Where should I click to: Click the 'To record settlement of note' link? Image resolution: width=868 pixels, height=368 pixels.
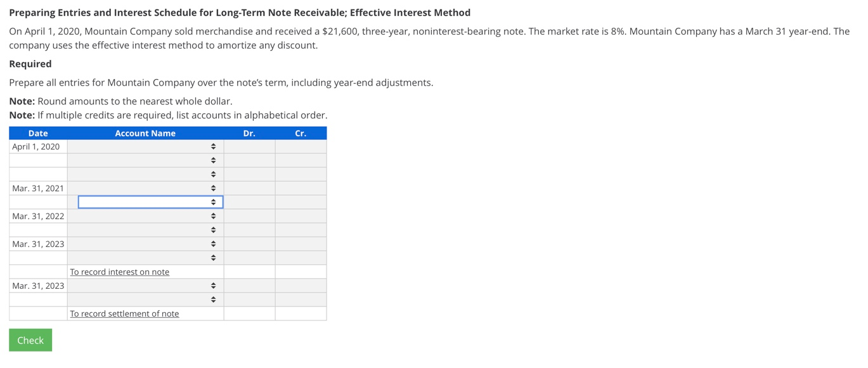click(124, 313)
